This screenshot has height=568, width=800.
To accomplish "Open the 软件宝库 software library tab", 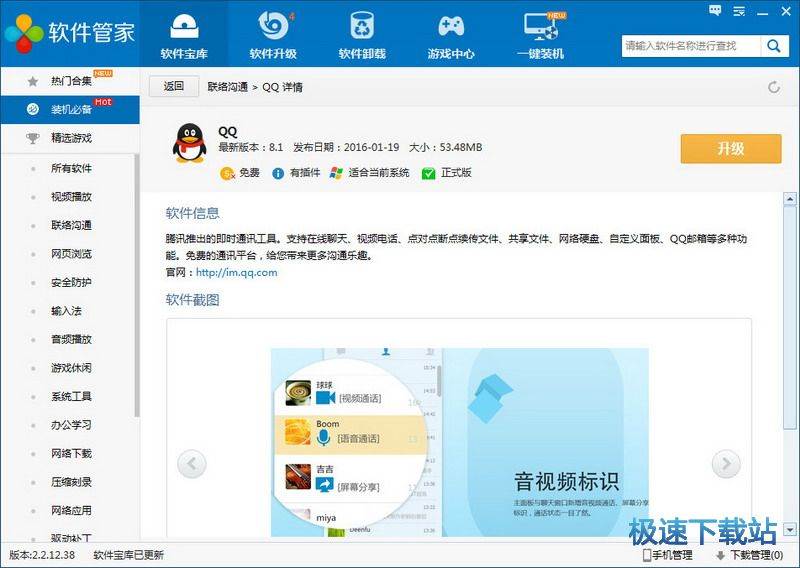I will [183, 35].
